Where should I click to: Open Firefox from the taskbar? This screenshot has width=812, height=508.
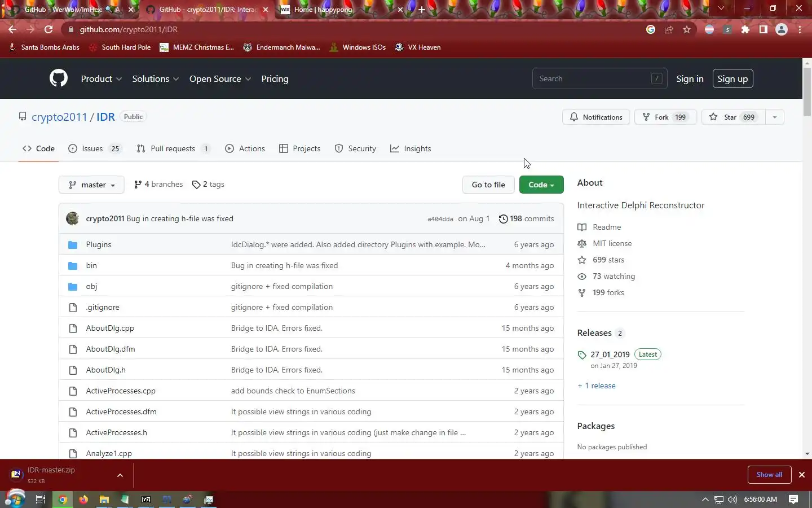[83, 500]
